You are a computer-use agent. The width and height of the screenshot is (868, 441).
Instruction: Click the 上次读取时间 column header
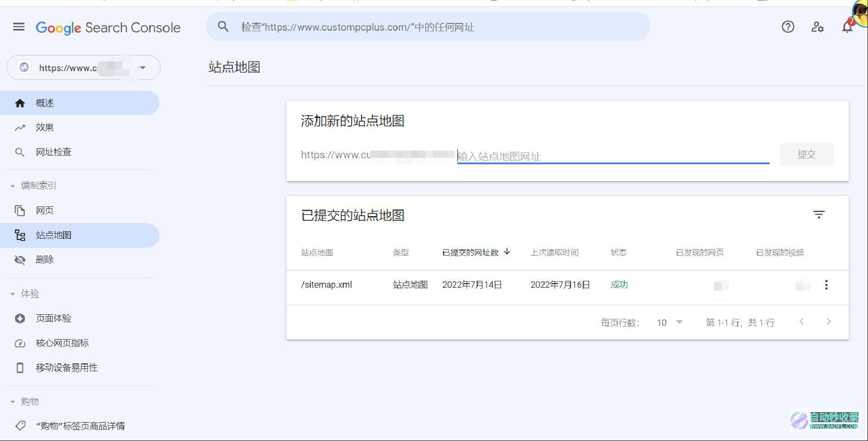554,252
